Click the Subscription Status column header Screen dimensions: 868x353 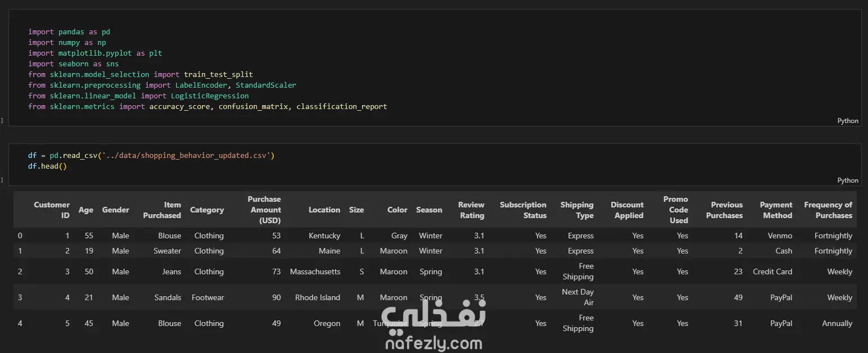pos(523,210)
